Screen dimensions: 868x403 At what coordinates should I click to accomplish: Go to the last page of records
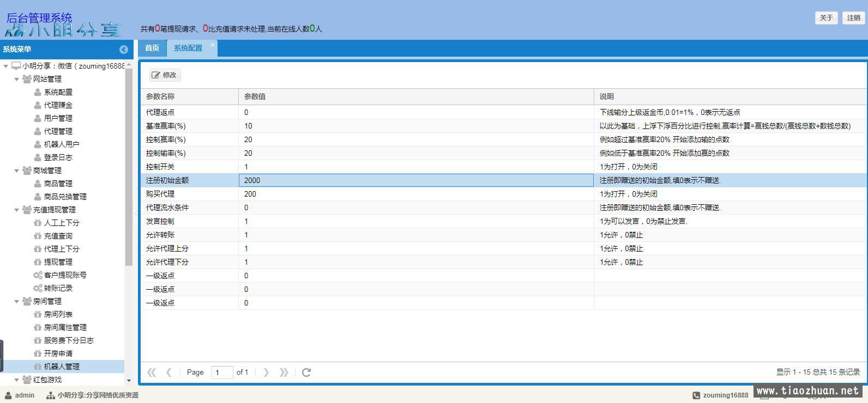284,373
